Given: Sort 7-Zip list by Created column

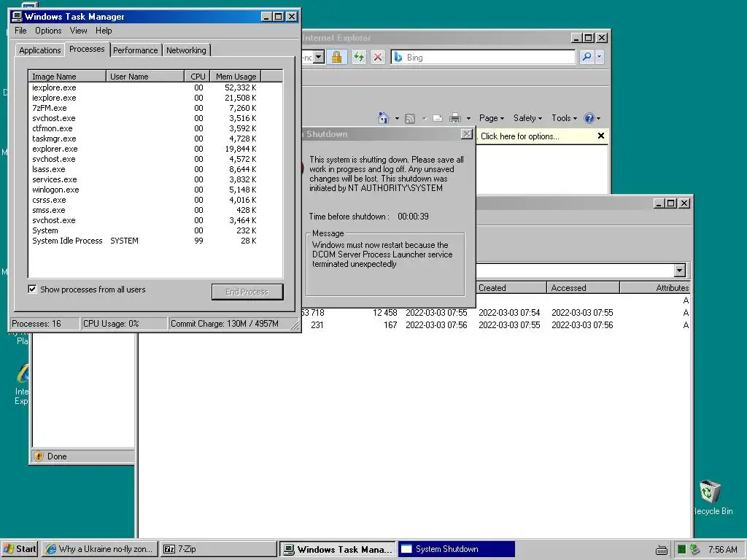Looking at the screenshot, I should [x=511, y=287].
